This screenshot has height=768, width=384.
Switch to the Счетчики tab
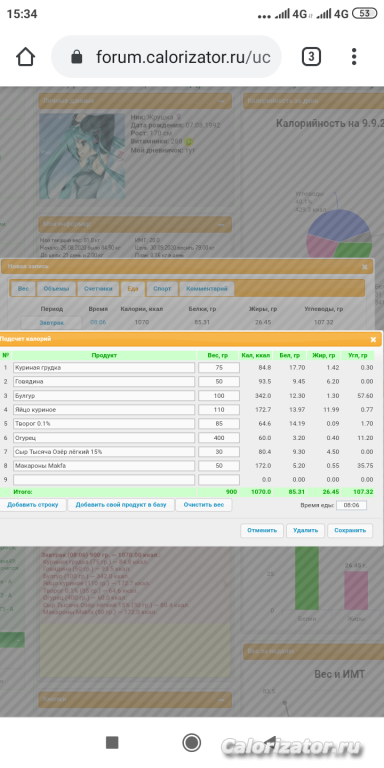point(98,288)
